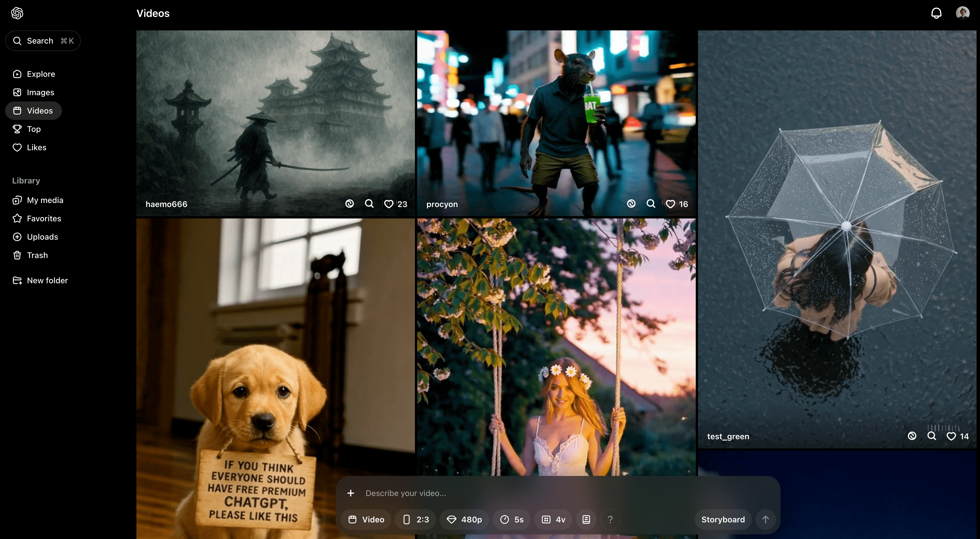Like test_green's video with heart icon

click(951, 436)
